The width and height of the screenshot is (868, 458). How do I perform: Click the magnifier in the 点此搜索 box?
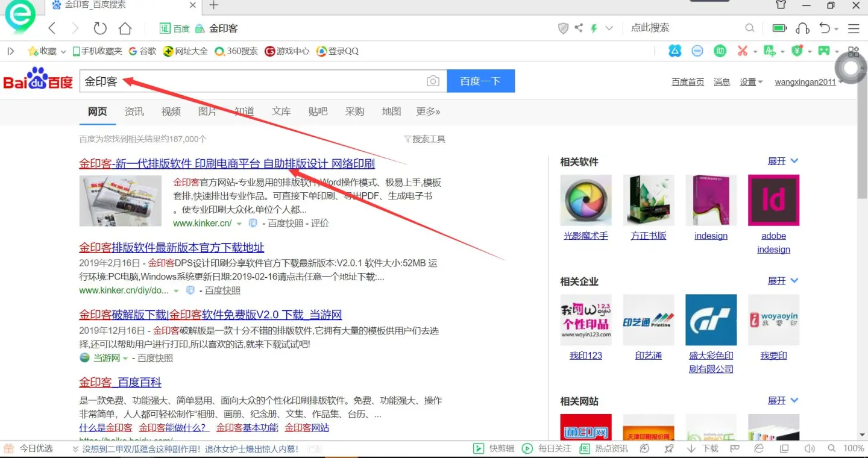pos(750,28)
